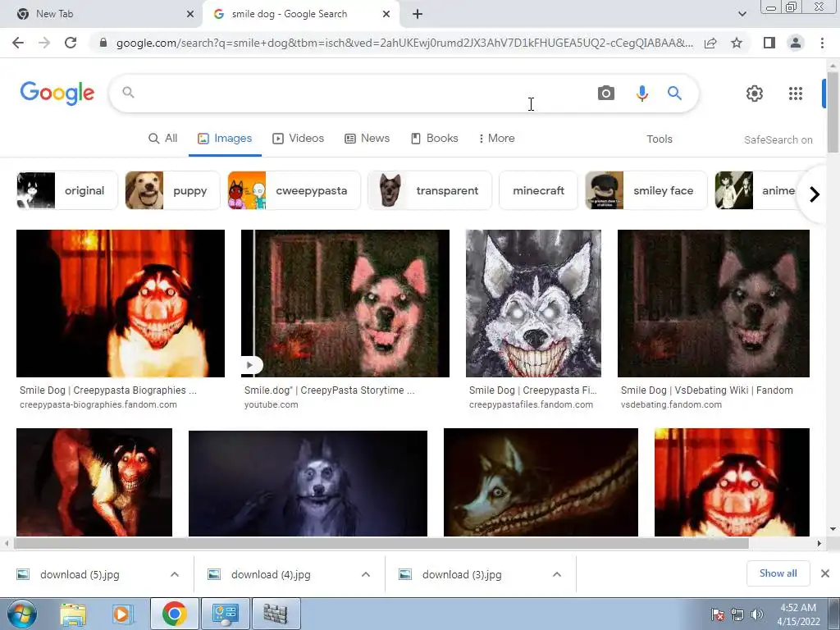The image size is (840, 630).
Task: Close the New Tab tab
Action: coord(190,14)
